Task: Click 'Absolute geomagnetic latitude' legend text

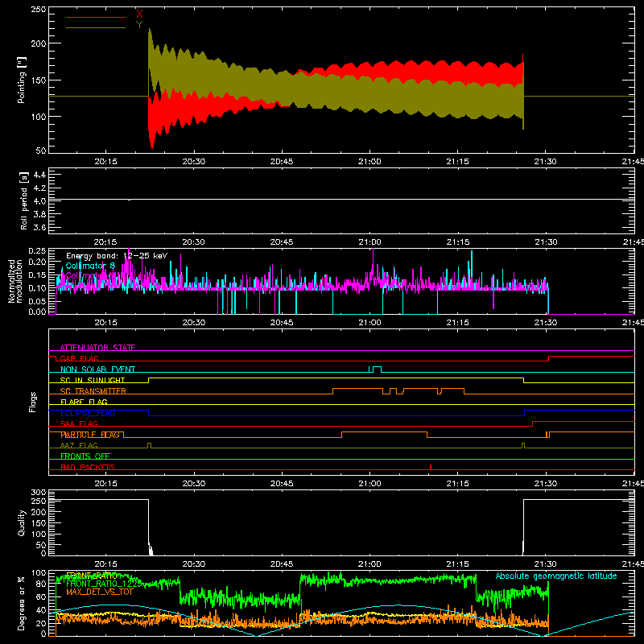Action: [x=556, y=576]
